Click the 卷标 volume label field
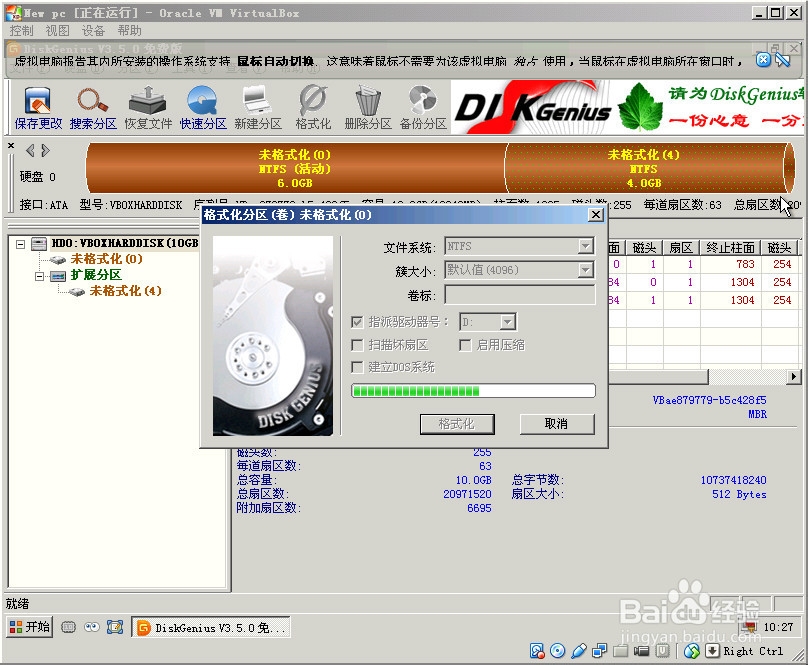808x665 pixels. point(519,295)
